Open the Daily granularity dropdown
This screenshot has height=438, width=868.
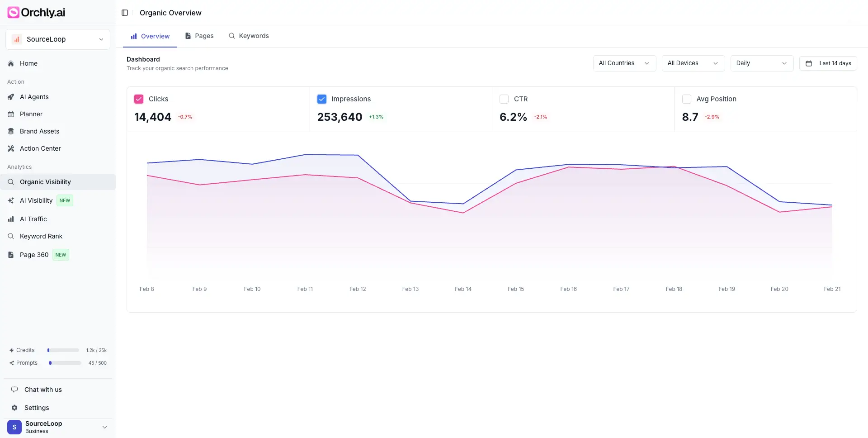[x=761, y=63]
